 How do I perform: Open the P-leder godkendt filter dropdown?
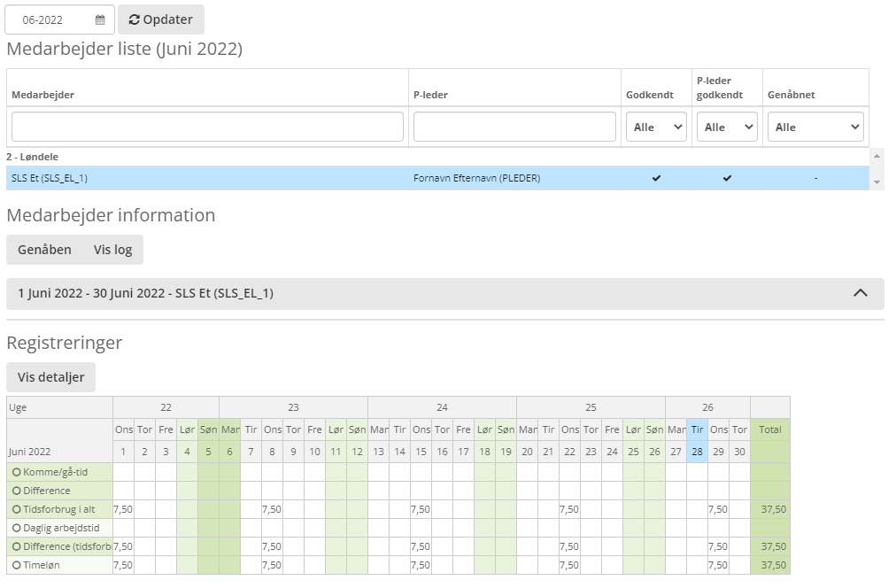[x=727, y=127]
